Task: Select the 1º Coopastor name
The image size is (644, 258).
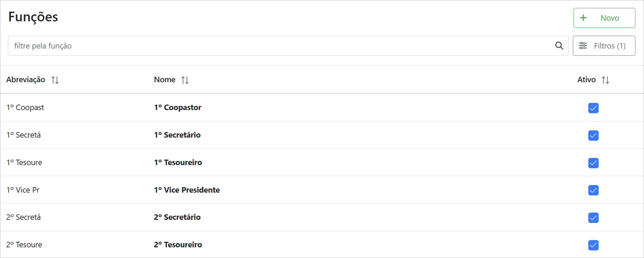Action: (178, 108)
